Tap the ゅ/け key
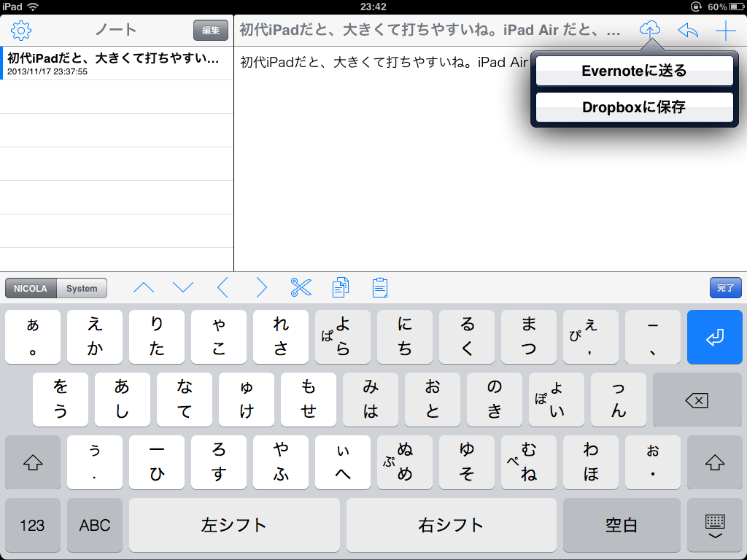The width and height of the screenshot is (747, 560). point(247,400)
